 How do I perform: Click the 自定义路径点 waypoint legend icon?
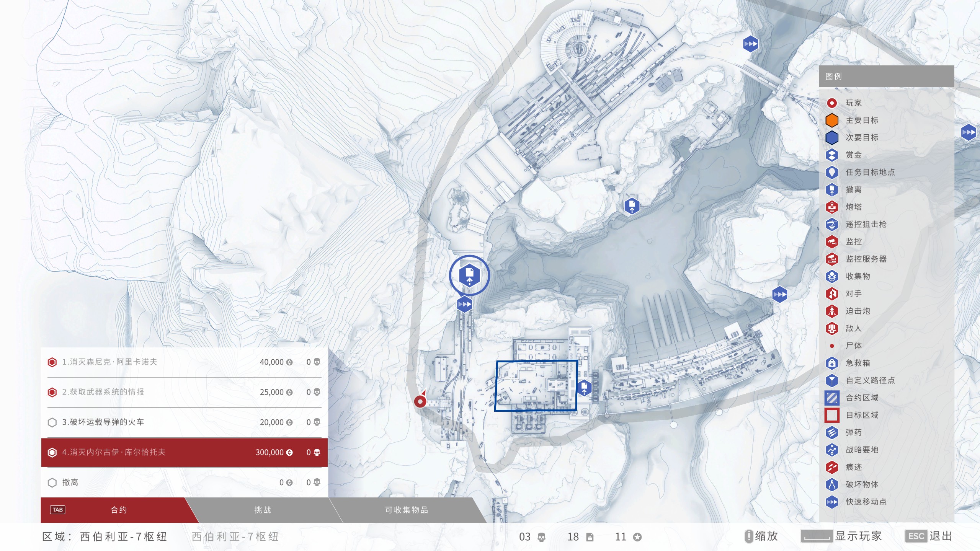[x=831, y=380]
